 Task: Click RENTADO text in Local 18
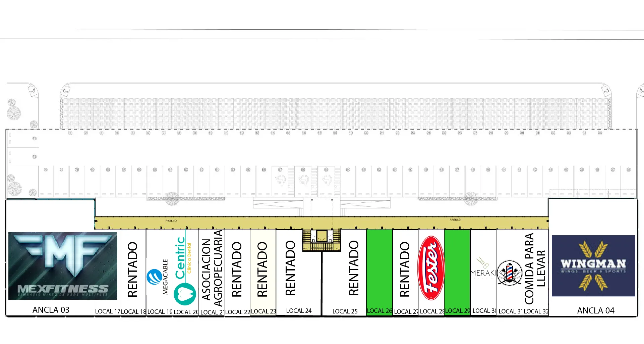pos(132,269)
